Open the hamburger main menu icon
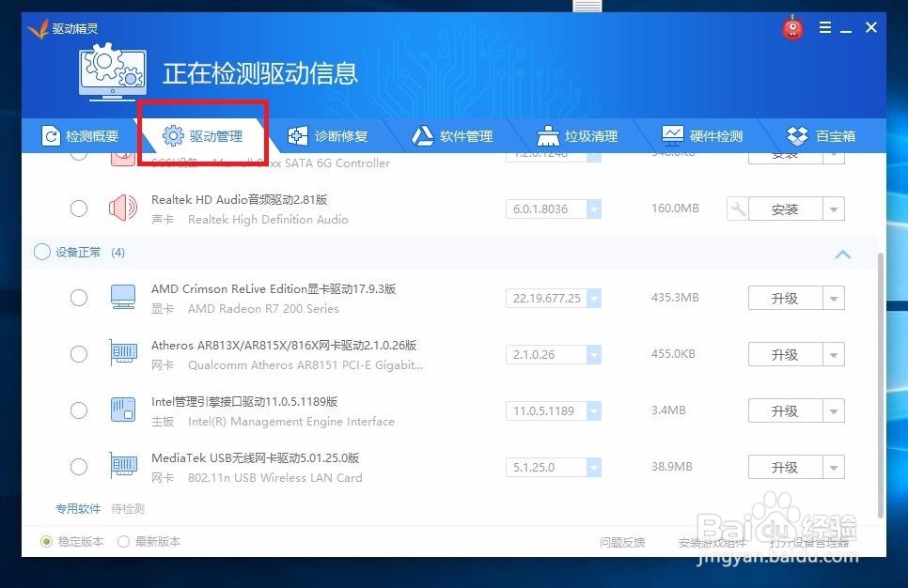908x588 pixels. (x=825, y=27)
